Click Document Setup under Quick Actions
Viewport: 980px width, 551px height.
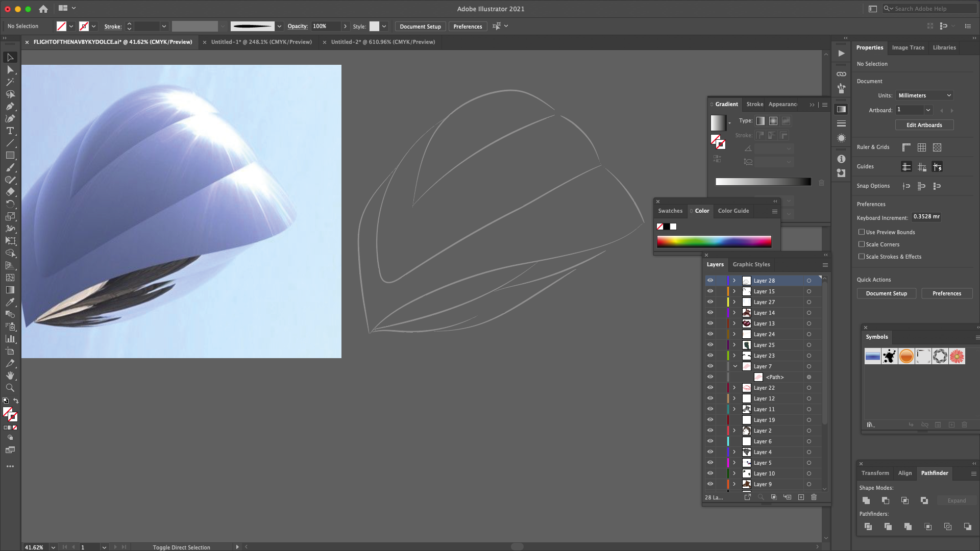point(887,293)
